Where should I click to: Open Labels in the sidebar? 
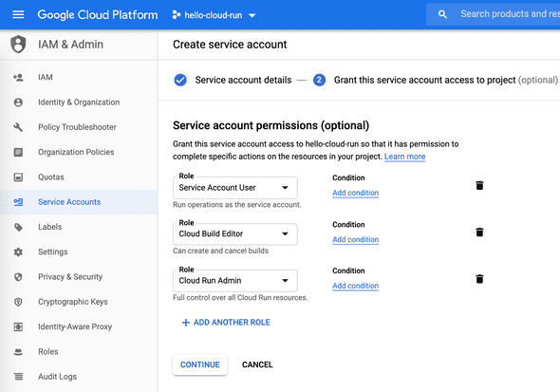click(79, 227)
